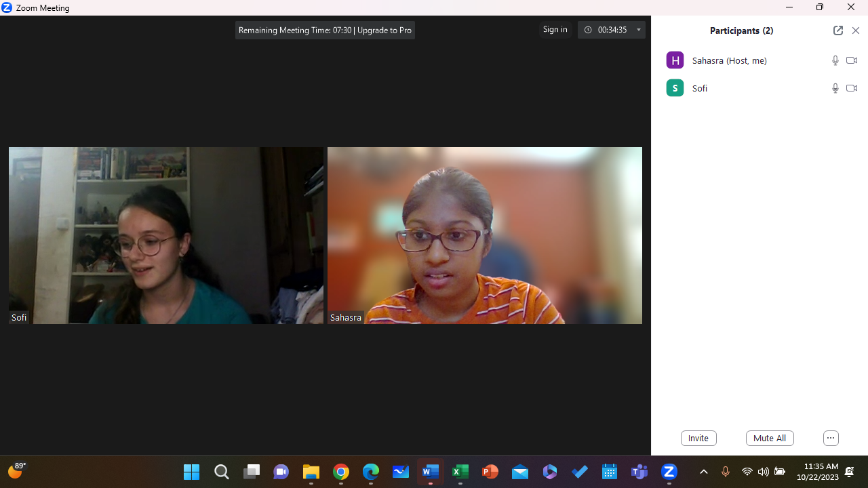Viewport: 868px width, 488px height.
Task: Select Sahasra's video tile
Action: click(485, 235)
